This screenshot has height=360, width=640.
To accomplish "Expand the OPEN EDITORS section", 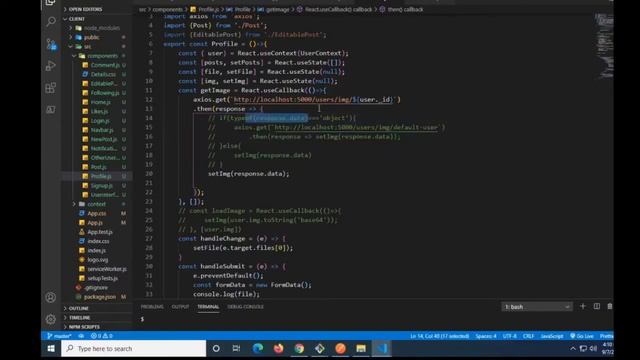I will click(x=84, y=9).
